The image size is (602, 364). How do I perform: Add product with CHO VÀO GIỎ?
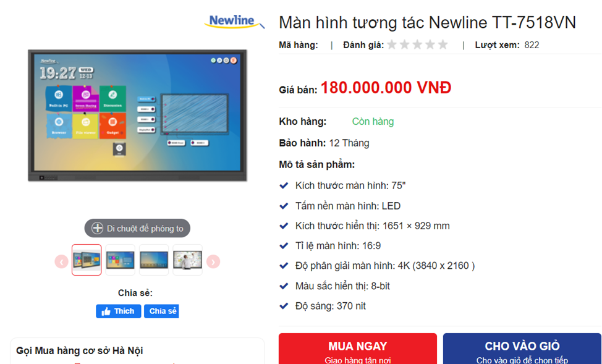[522, 349]
